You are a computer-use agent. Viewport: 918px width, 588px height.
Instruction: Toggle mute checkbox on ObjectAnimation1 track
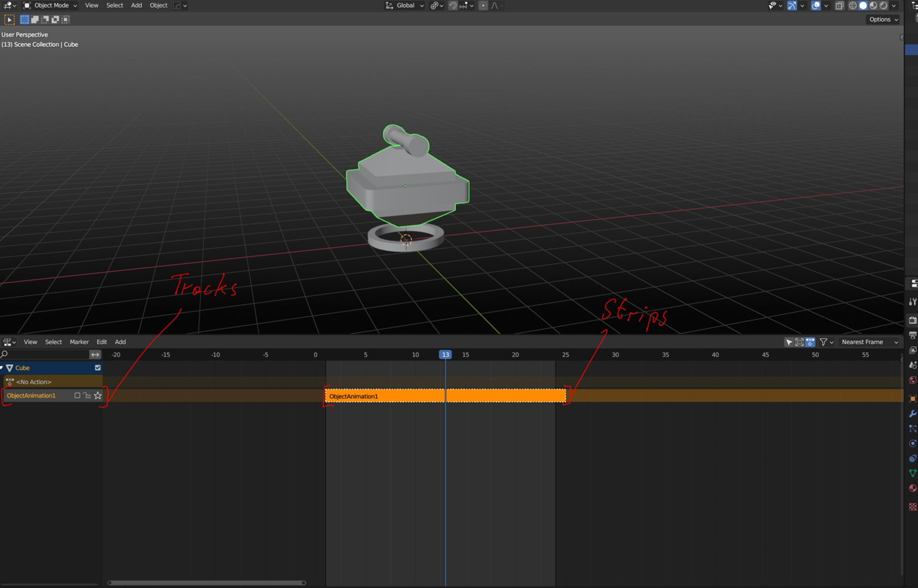tap(77, 396)
